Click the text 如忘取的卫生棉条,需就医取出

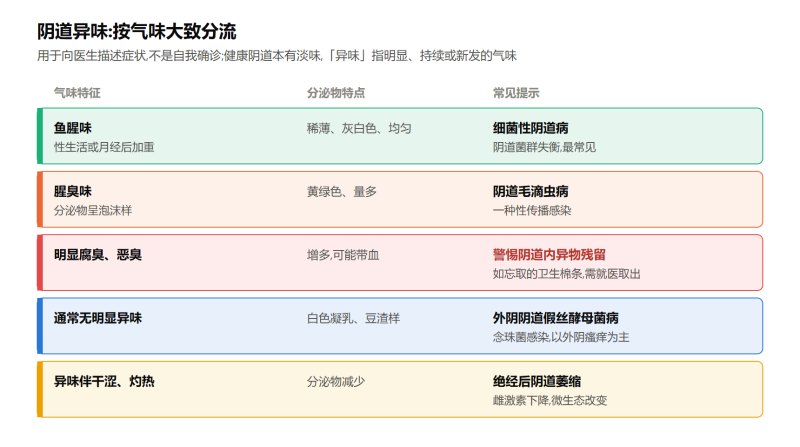(x=566, y=274)
